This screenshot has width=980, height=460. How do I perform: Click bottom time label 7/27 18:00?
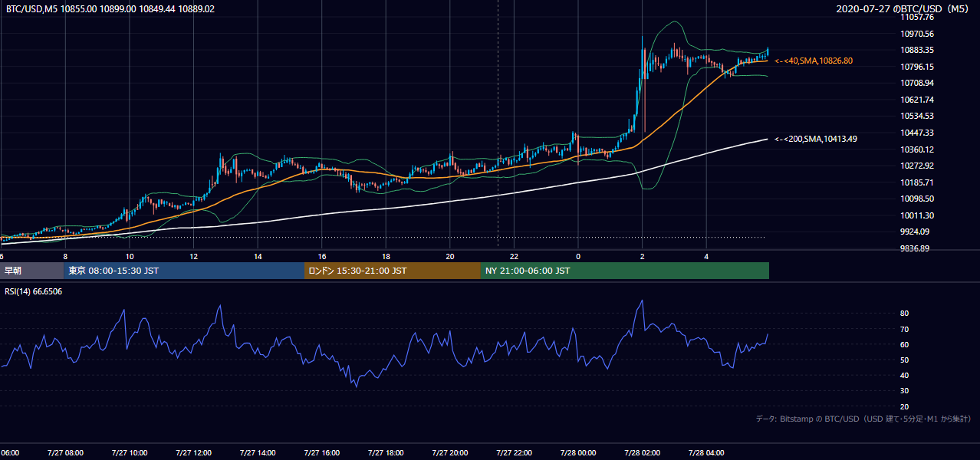[x=386, y=453]
